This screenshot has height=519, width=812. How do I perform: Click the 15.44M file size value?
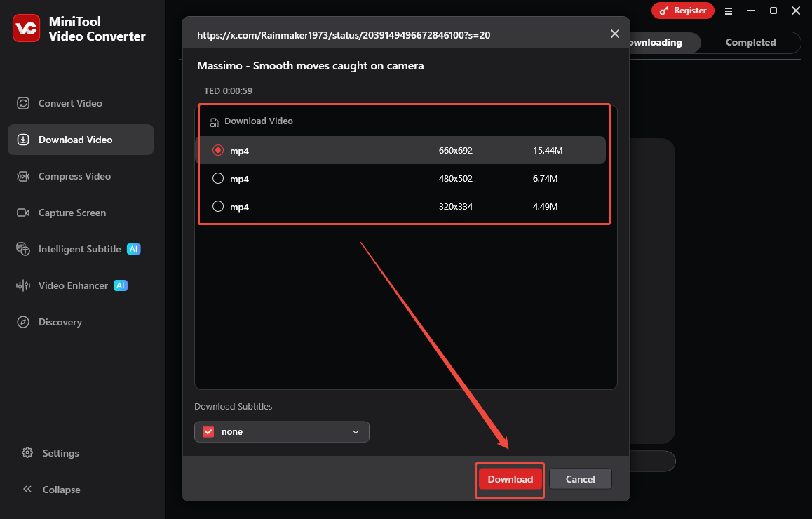pos(548,150)
